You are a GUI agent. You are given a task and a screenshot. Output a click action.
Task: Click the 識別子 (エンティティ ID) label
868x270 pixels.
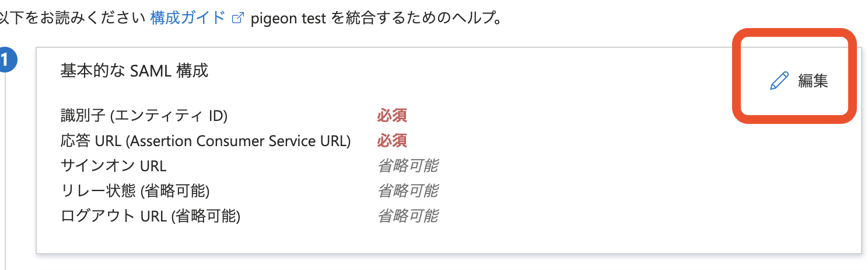click(143, 116)
